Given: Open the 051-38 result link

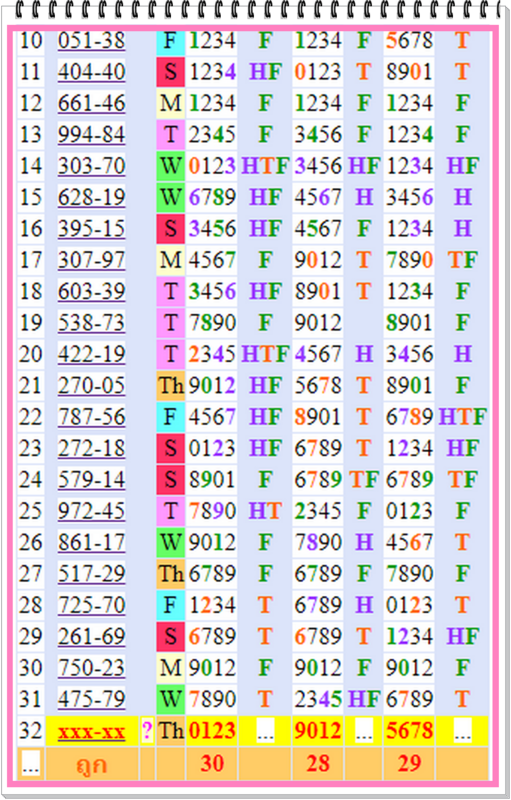Looking at the screenshot, I should (91, 41).
